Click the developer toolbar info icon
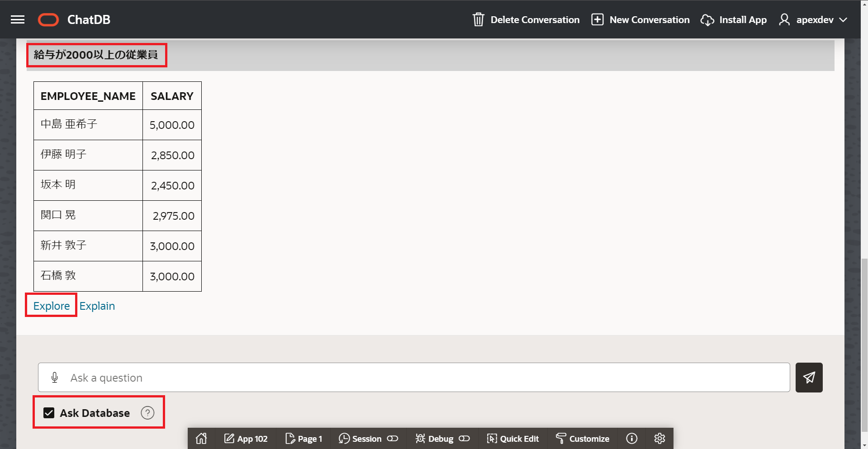 coord(631,439)
